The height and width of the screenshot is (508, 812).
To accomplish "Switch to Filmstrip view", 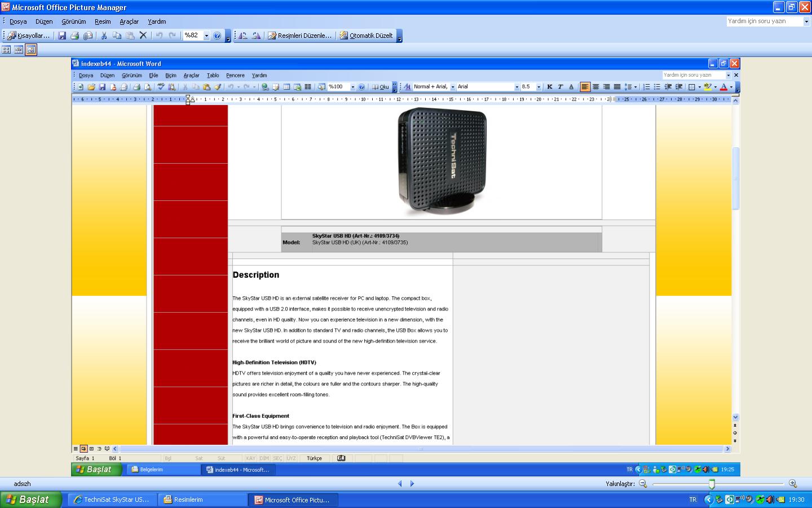I will pyautogui.click(x=19, y=50).
